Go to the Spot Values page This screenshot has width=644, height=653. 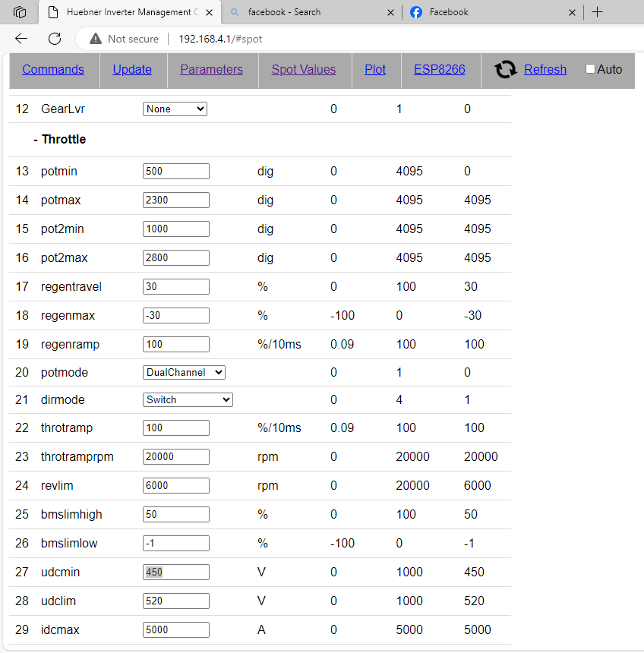(304, 70)
